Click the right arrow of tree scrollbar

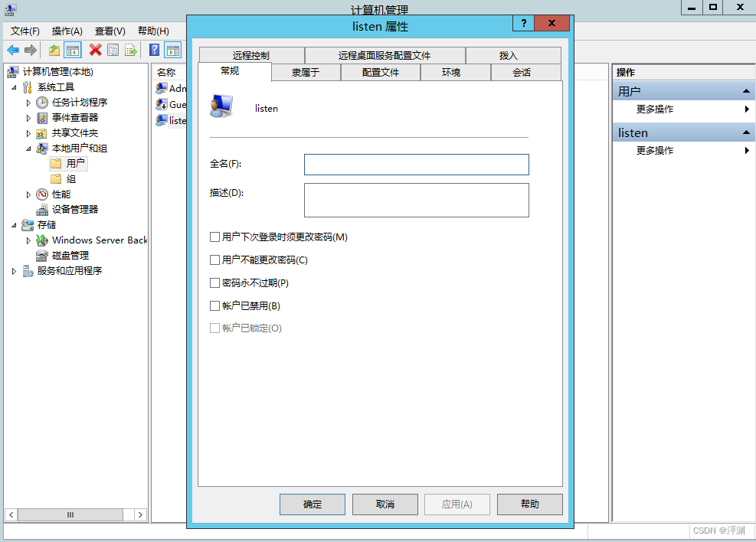coord(140,514)
